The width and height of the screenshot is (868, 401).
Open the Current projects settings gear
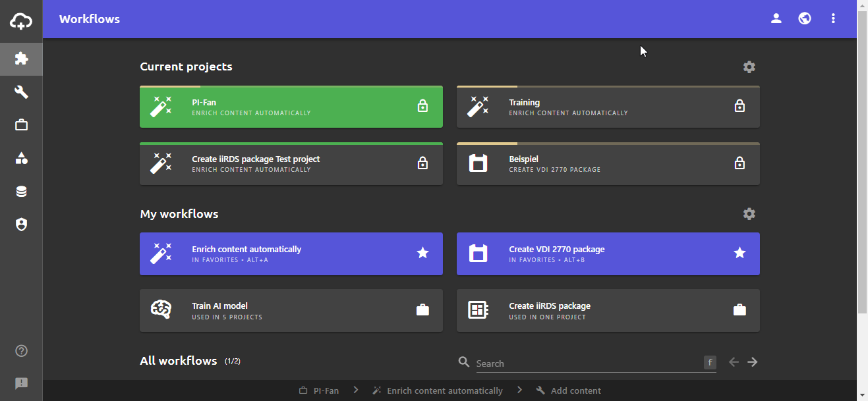pos(749,67)
